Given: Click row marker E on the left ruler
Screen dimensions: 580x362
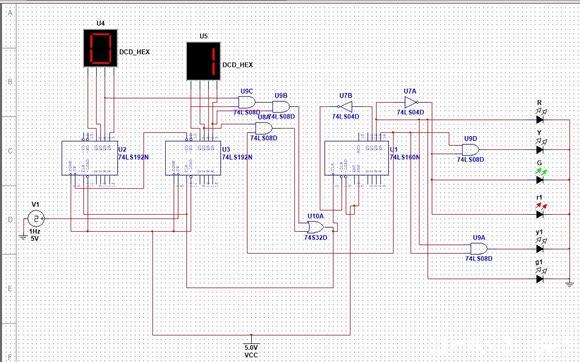Looking at the screenshot, I should coord(10,288).
